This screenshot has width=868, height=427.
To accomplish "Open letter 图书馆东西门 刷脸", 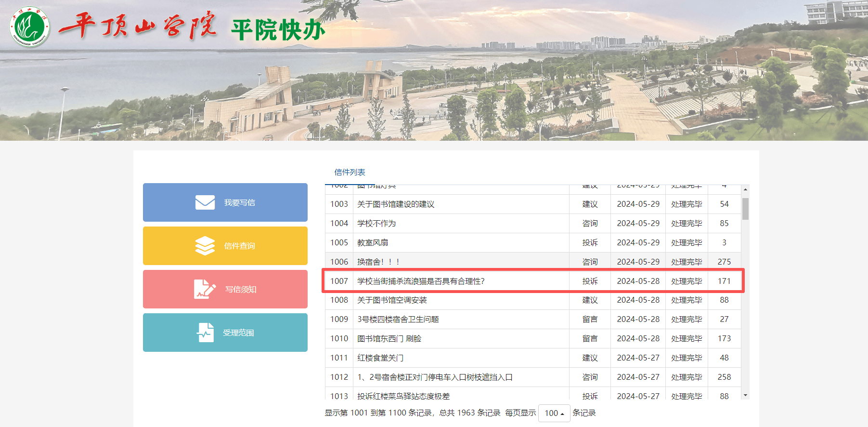I will pyautogui.click(x=389, y=339).
